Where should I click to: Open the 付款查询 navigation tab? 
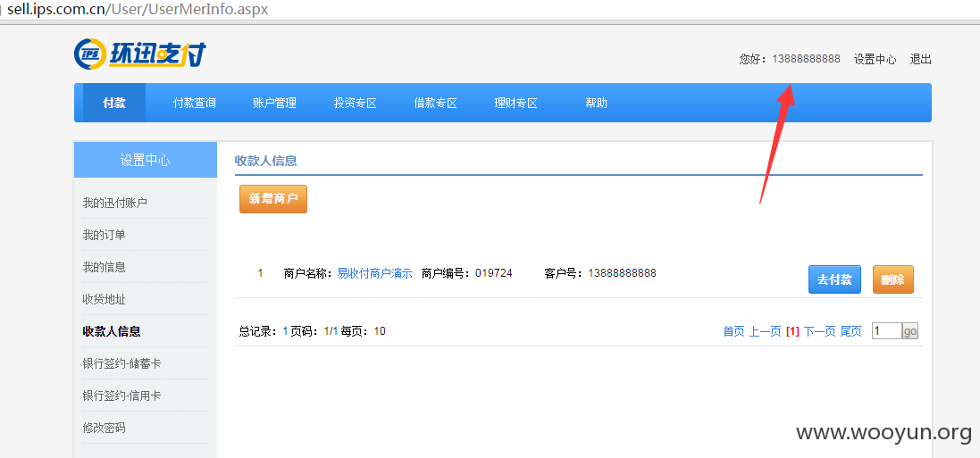195,103
